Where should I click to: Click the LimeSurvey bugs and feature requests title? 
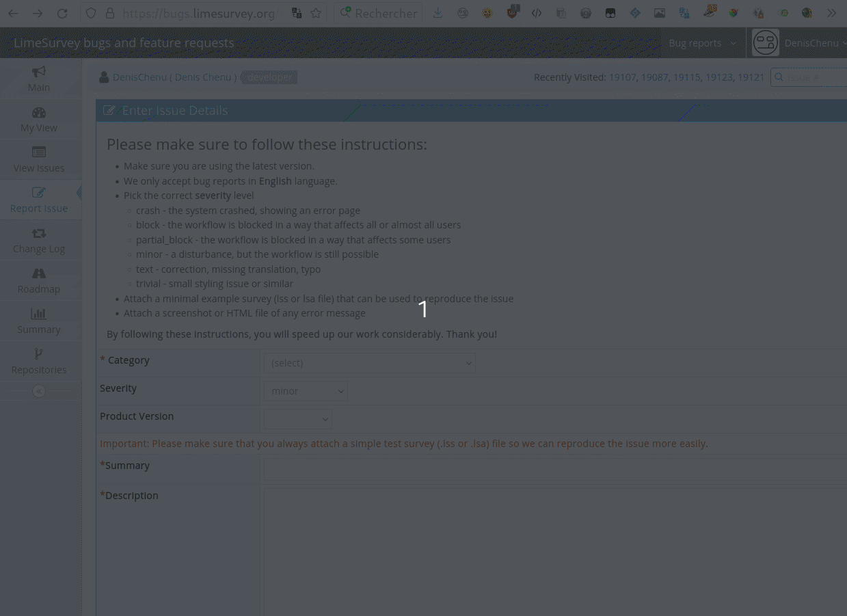click(124, 42)
